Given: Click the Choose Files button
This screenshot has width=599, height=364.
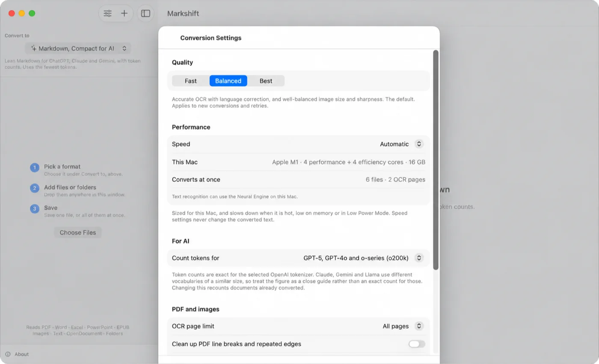Looking at the screenshot, I should click(x=78, y=233).
